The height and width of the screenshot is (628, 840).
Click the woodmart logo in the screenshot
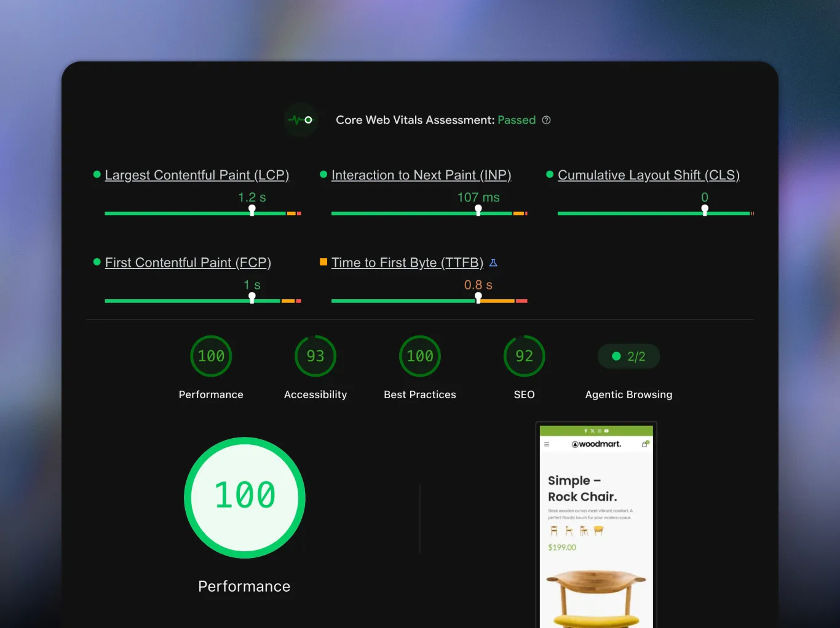coord(596,444)
